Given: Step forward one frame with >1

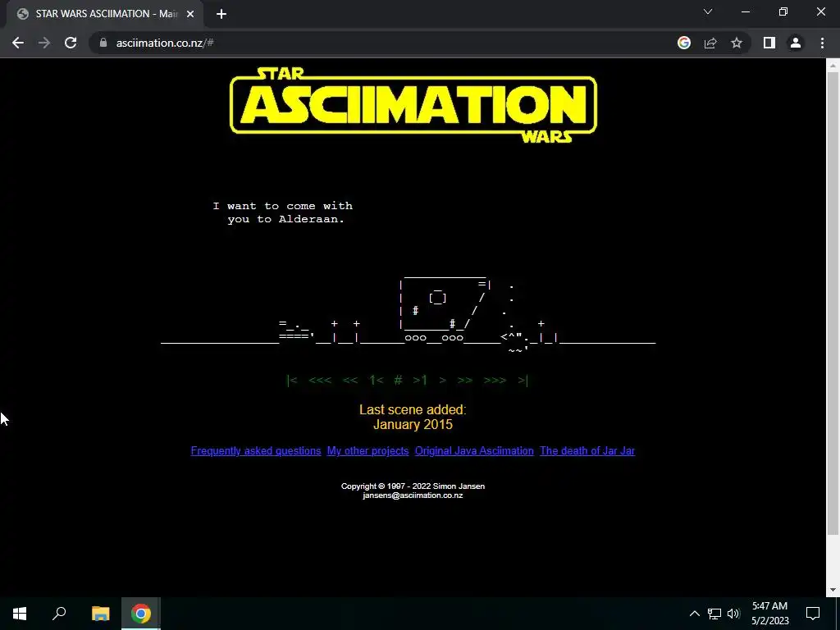Looking at the screenshot, I should [420, 381].
